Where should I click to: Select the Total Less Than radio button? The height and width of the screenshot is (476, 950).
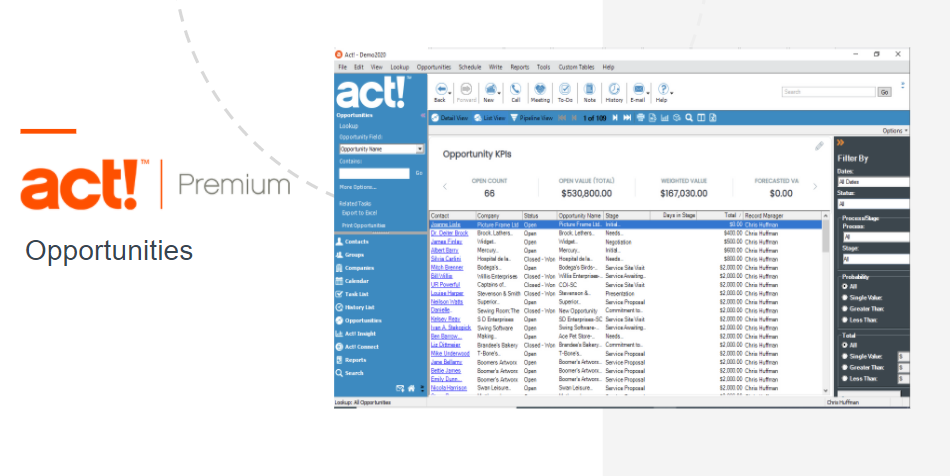click(x=845, y=378)
